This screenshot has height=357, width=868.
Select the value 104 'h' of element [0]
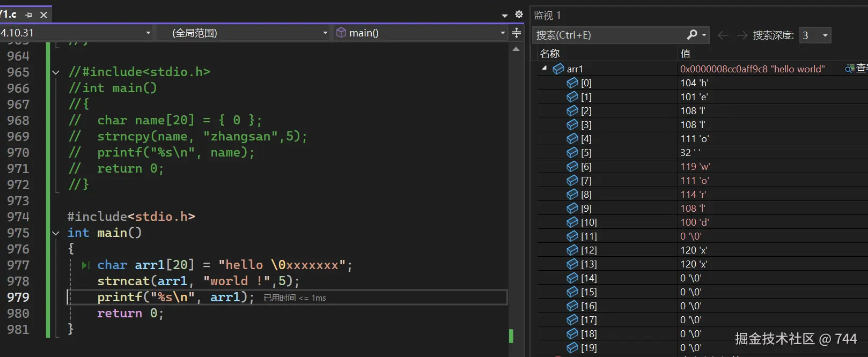[694, 83]
